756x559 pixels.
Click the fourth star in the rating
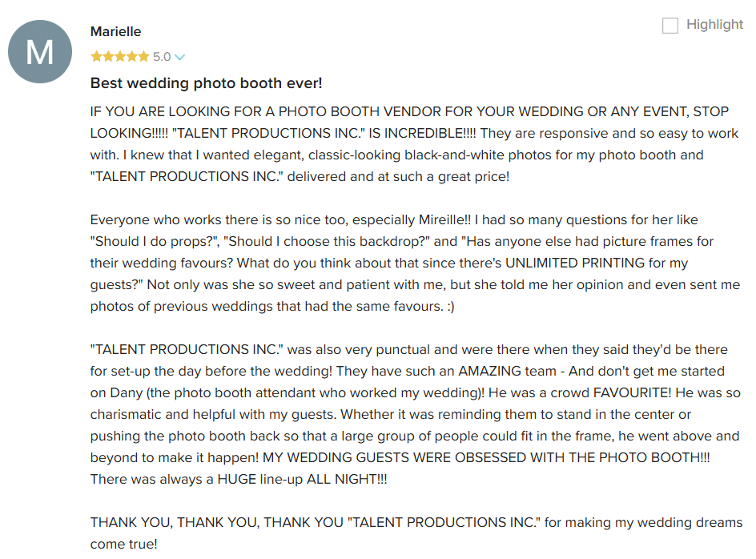tap(132, 57)
